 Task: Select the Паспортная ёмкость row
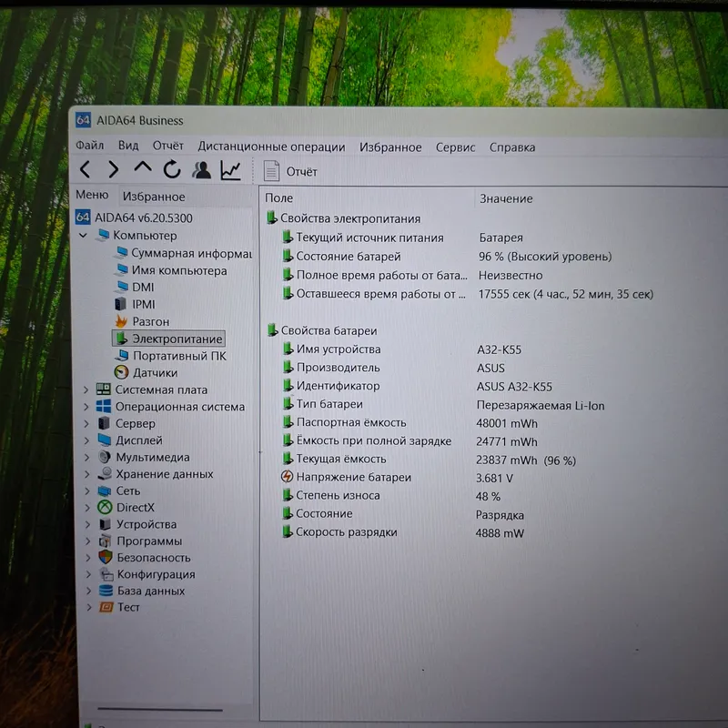click(410, 423)
